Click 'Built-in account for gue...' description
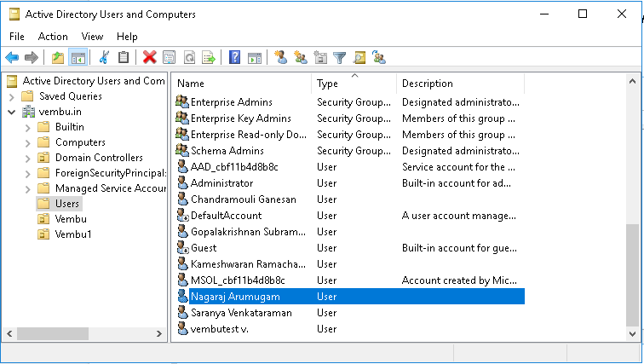 459,248
